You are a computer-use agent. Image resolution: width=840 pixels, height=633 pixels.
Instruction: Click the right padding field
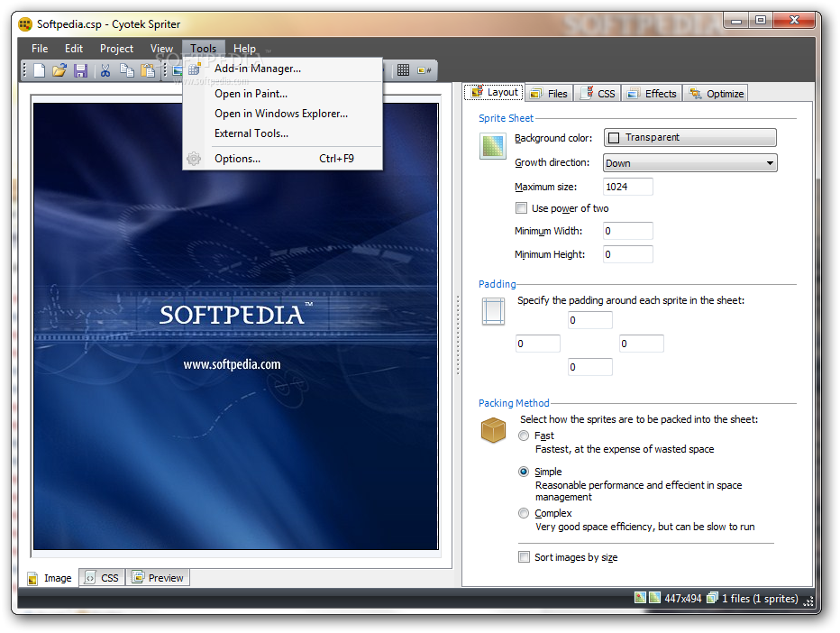(641, 344)
